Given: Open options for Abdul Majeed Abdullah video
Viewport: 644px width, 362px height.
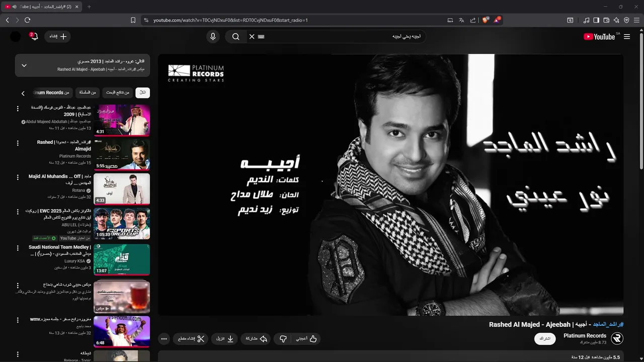Looking at the screenshot, I should 18,109.
